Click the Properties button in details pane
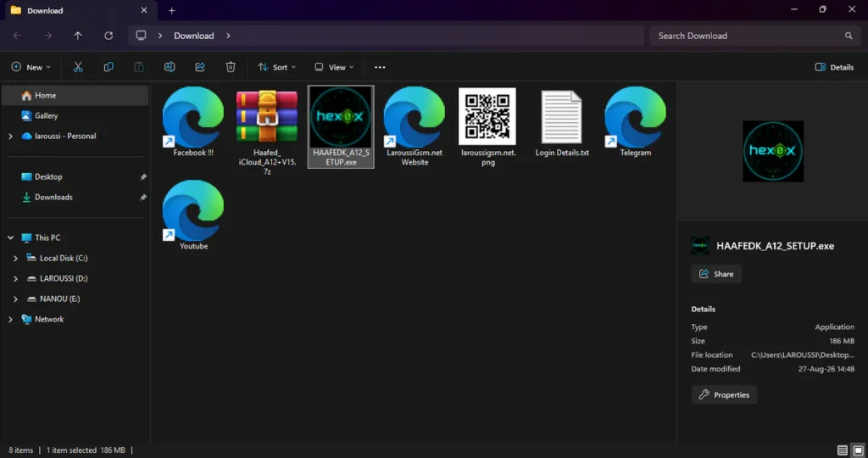 pyautogui.click(x=724, y=395)
